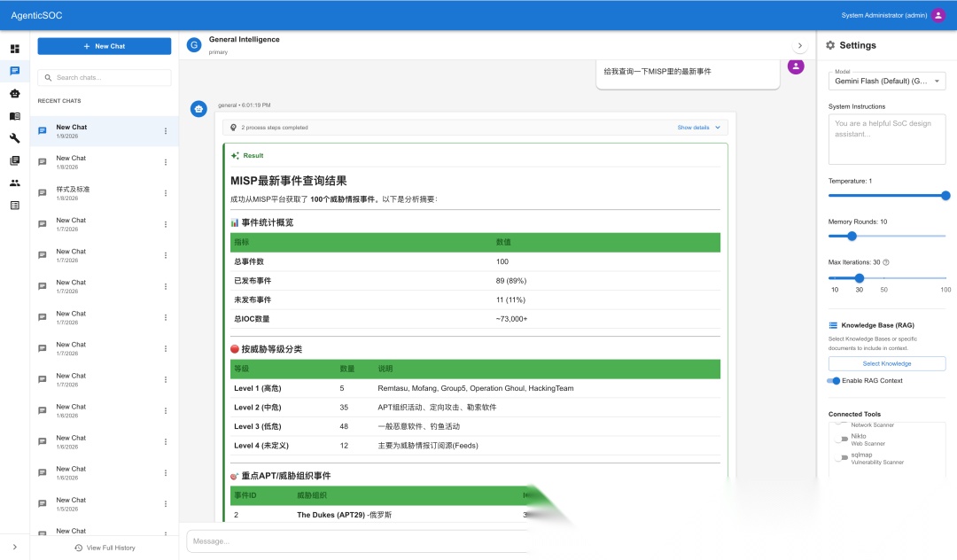Open the dashboard icon in left rail

(x=15, y=49)
